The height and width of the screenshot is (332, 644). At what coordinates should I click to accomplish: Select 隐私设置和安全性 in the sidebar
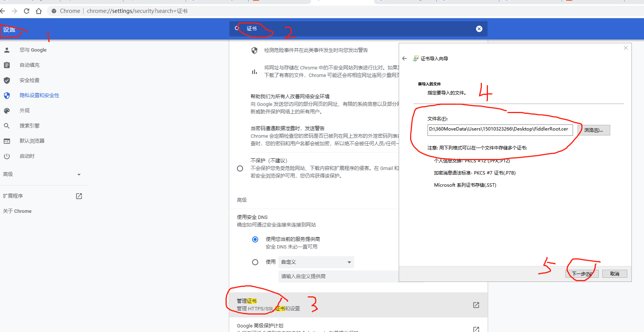click(39, 95)
